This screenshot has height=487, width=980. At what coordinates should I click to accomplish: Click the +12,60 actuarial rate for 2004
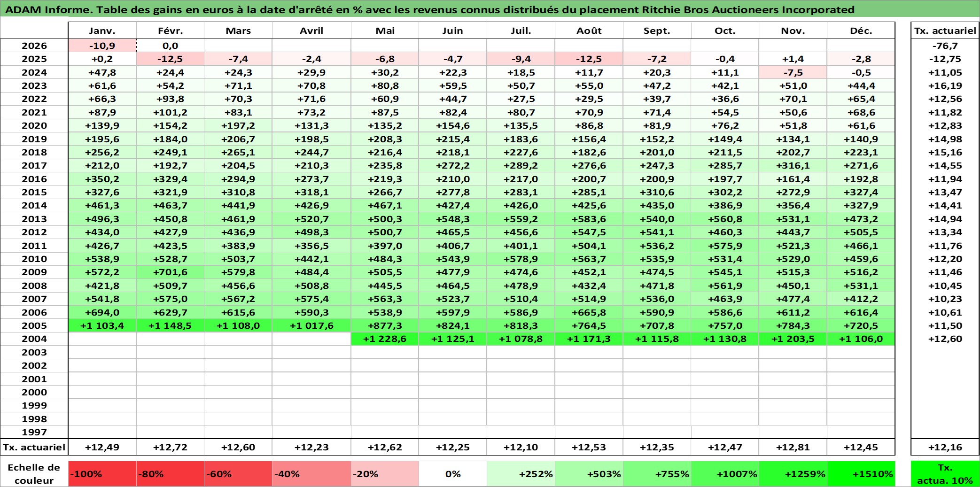[x=945, y=339]
